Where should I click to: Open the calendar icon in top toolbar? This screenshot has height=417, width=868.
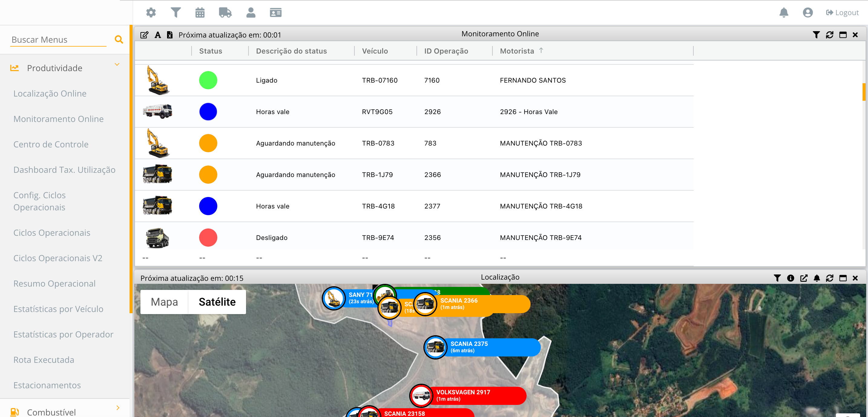(200, 12)
